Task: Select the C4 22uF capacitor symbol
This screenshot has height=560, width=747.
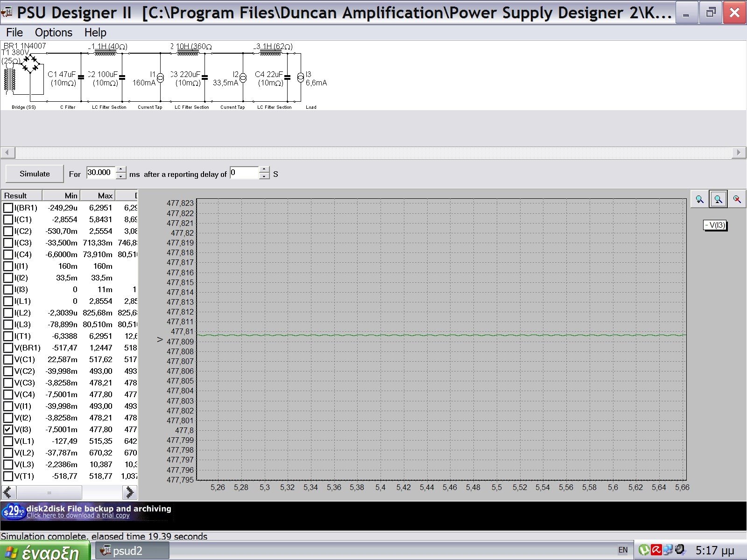Action: point(287,77)
